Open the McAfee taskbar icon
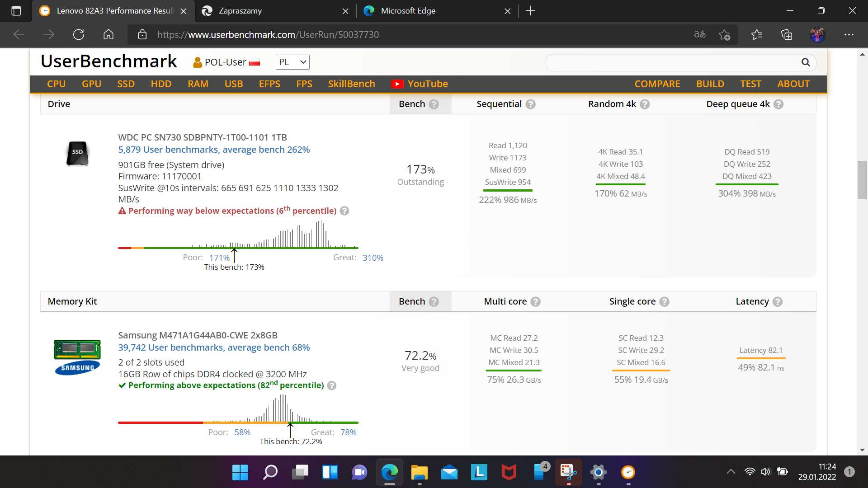Screen dimensions: 868x488 pyautogui.click(x=509, y=473)
